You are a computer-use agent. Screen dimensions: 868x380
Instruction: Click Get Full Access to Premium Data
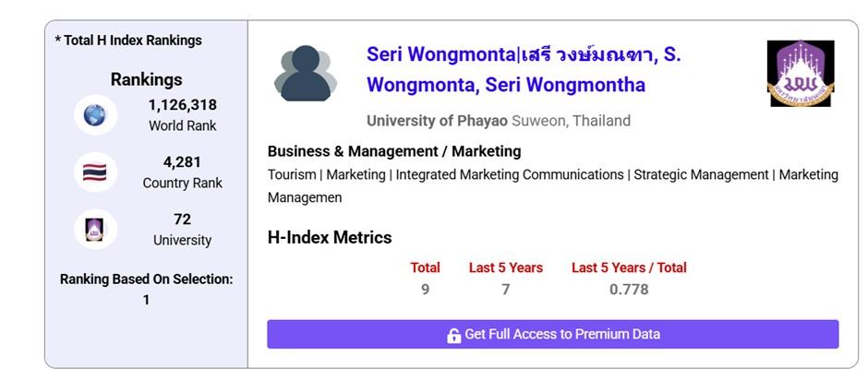point(552,334)
